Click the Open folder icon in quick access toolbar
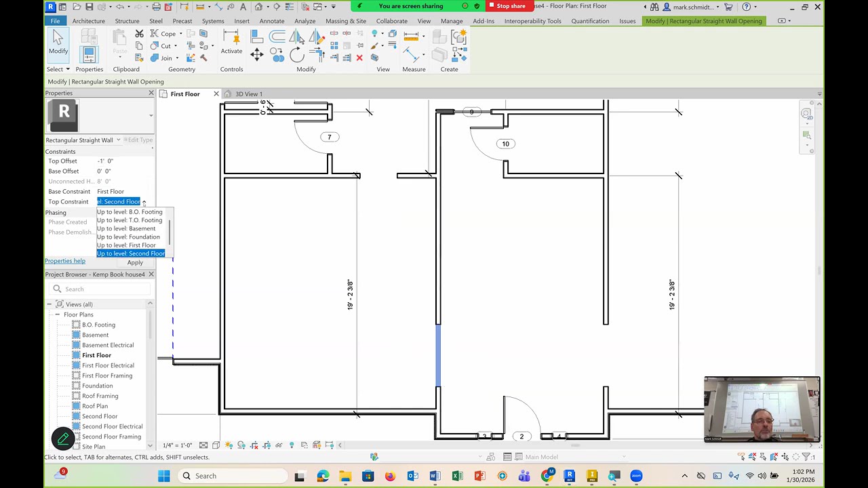The width and height of the screenshot is (868, 488). 78,7
